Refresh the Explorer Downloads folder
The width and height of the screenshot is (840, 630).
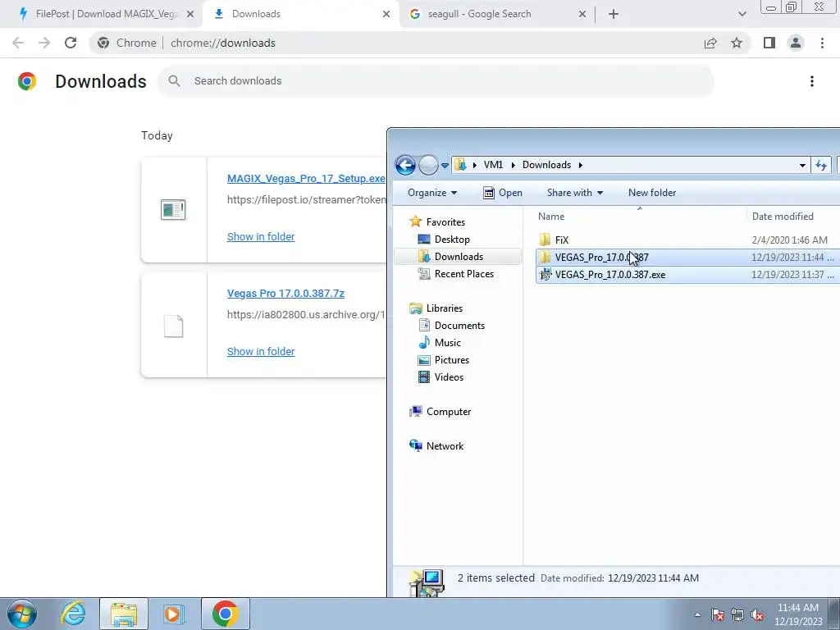coord(821,165)
